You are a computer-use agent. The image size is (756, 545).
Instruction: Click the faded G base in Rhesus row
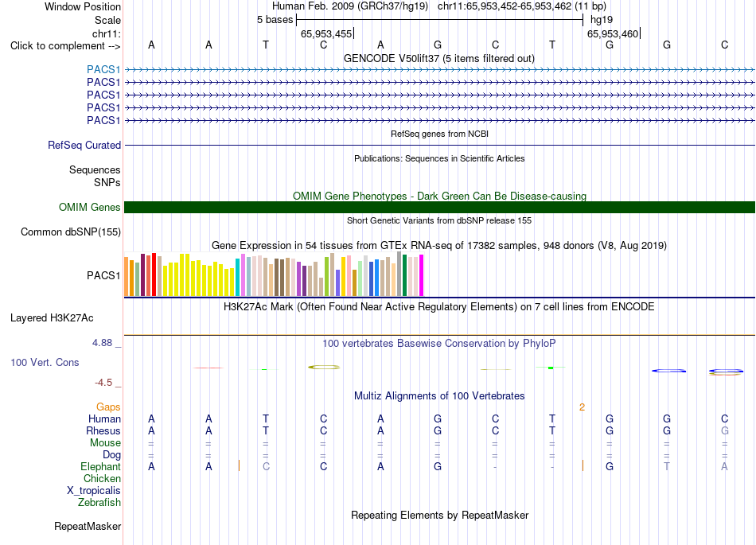click(724, 430)
